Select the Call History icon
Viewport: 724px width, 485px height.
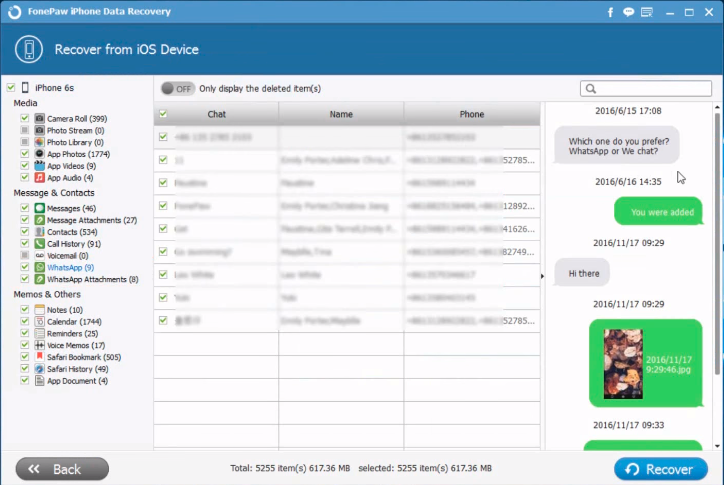click(40, 244)
